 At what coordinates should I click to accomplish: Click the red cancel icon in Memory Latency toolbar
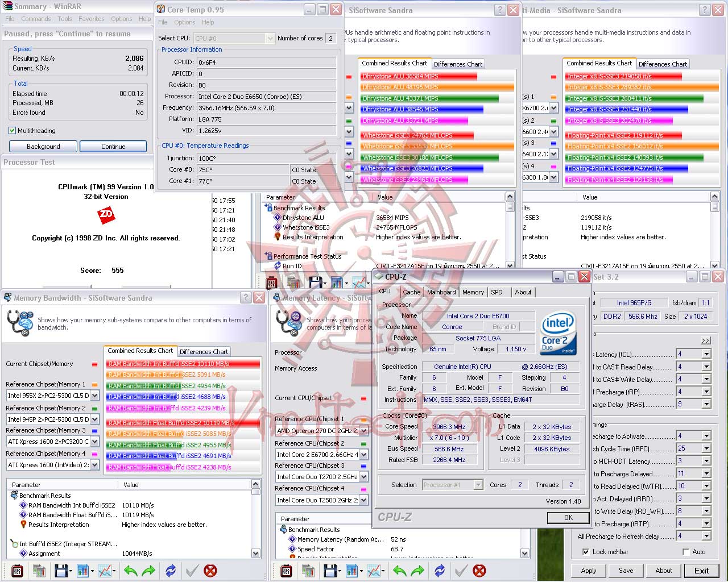point(479,570)
